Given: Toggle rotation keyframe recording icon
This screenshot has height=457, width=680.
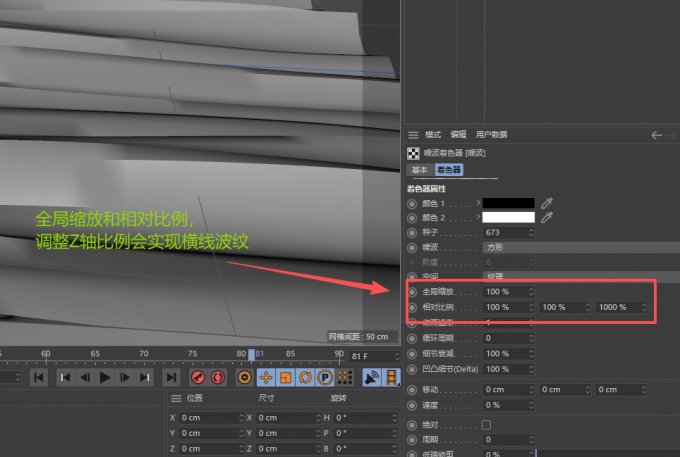Looking at the screenshot, I should 305,377.
